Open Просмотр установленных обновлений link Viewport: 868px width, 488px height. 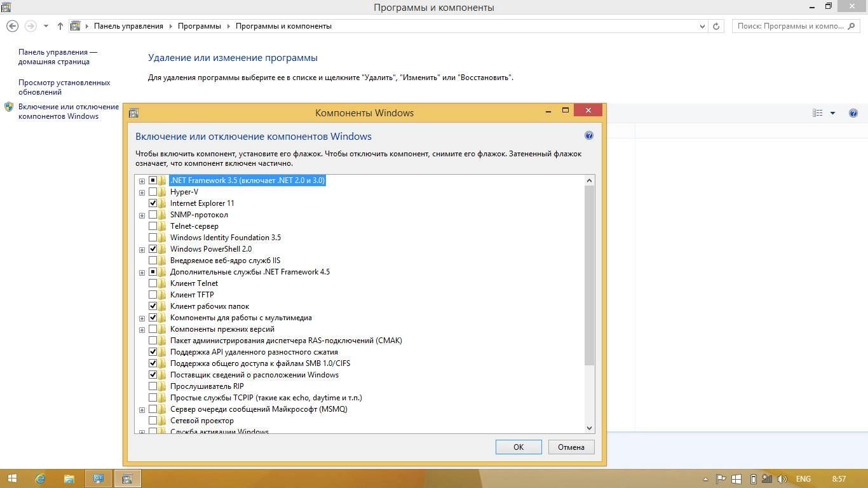point(64,87)
